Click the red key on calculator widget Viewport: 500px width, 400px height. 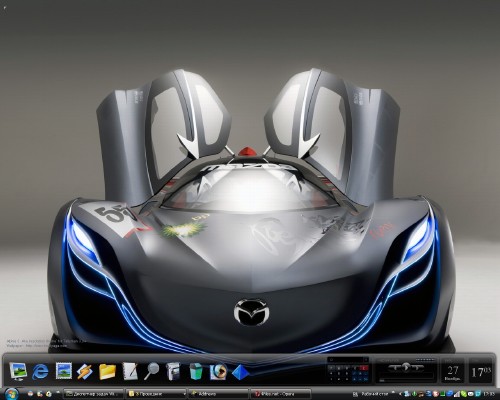point(364,368)
